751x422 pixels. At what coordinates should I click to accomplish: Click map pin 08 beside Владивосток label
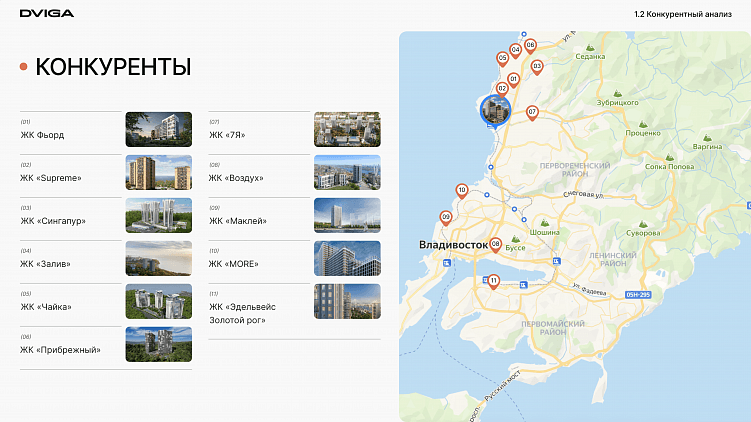(x=496, y=245)
